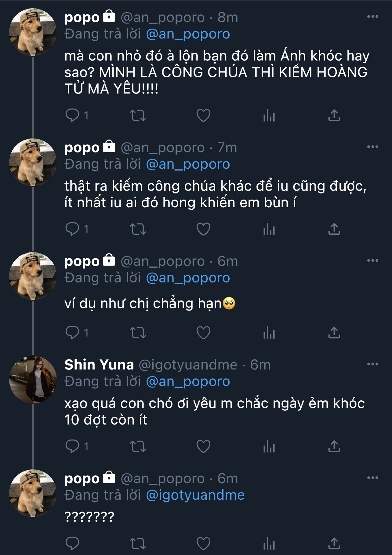
Task: Like the 'MÌNH LÀ CÔNG CHÚA' tweet
Action: pos(203,116)
